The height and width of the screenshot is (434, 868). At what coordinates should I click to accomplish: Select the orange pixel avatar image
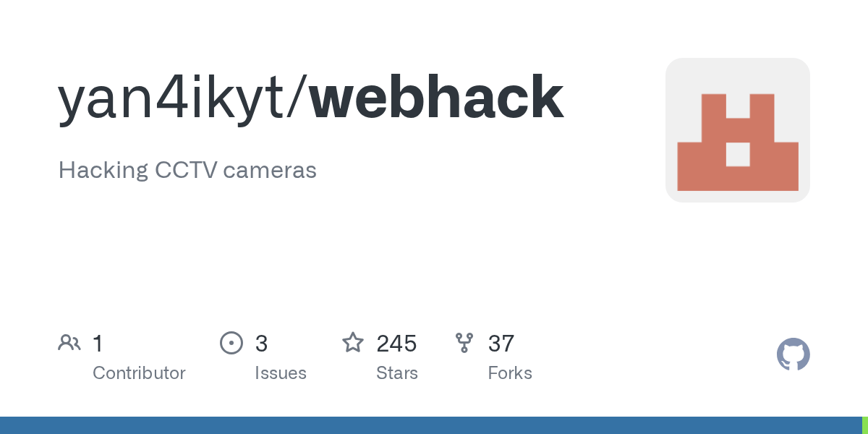point(738,130)
